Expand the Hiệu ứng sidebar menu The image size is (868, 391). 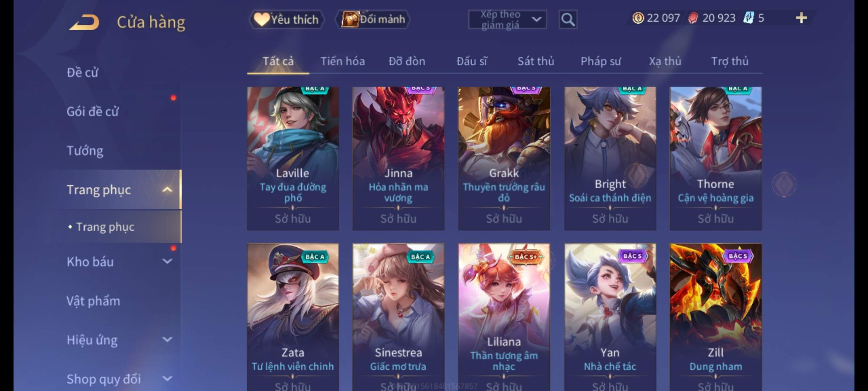(x=167, y=340)
